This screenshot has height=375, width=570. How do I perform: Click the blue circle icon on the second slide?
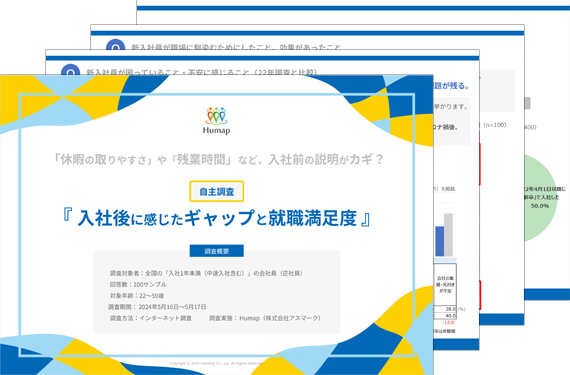pos(71,69)
